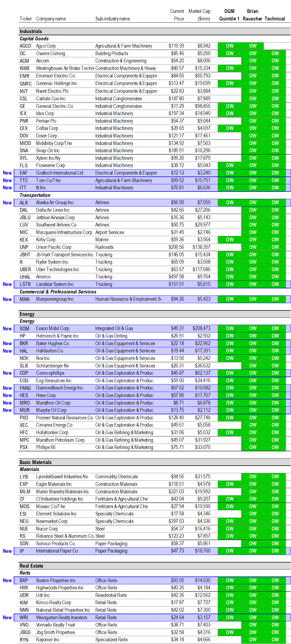Screen dimensions: 291x644
Task: Click Union Pacific market cap $138,357
Action: click(x=201, y=247)
